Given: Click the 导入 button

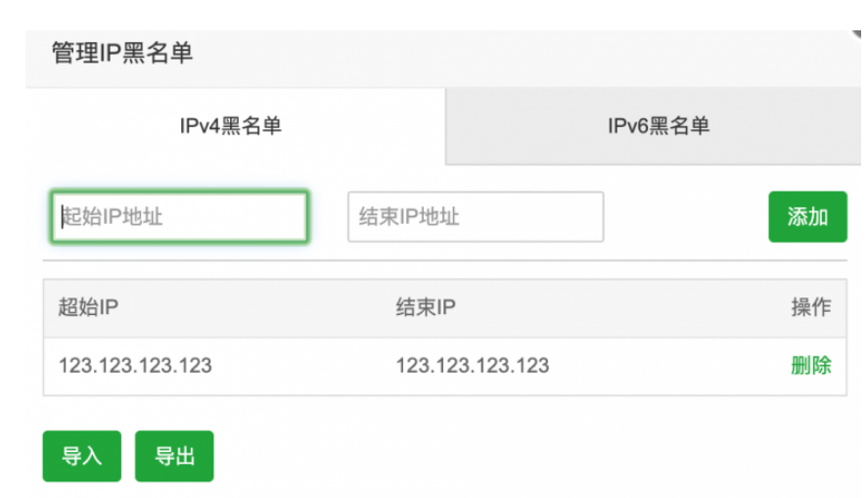Looking at the screenshot, I should tap(81, 456).
